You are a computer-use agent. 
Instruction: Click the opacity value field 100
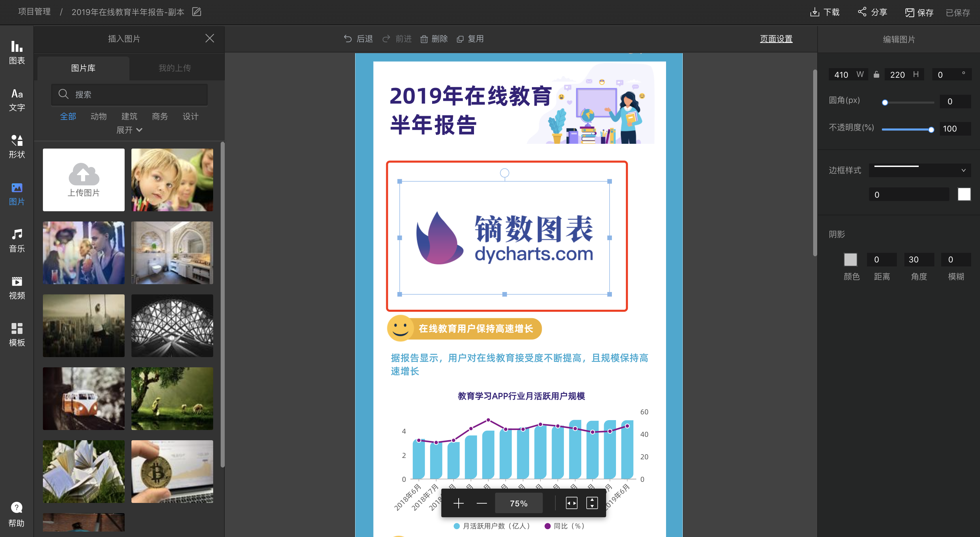[x=955, y=129]
